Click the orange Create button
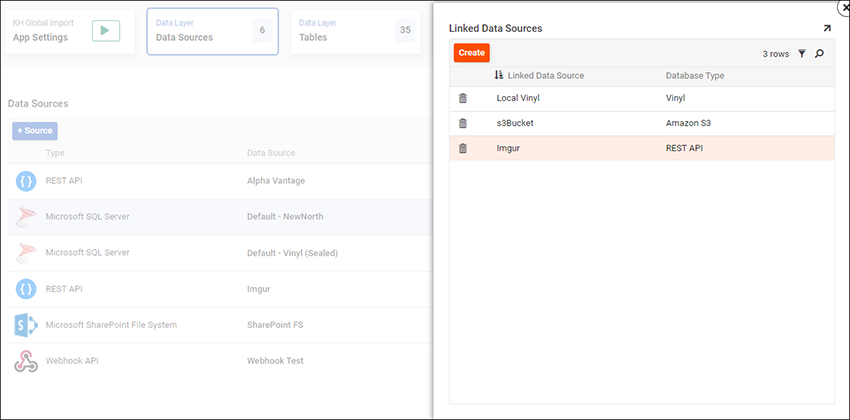 click(x=471, y=53)
